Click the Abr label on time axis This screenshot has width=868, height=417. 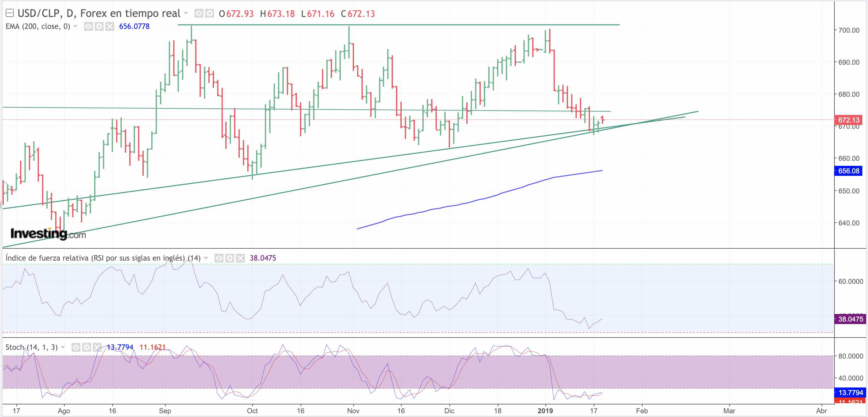(x=822, y=411)
